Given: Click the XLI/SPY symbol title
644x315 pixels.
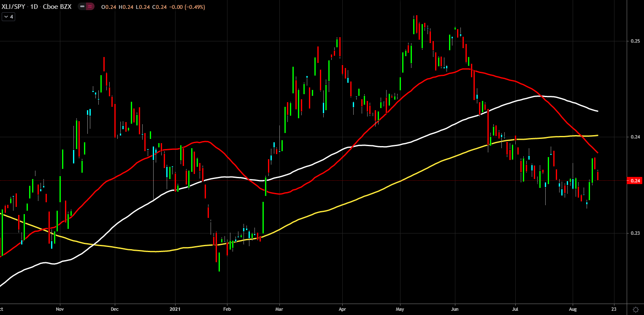Looking at the screenshot, I should point(13,7).
